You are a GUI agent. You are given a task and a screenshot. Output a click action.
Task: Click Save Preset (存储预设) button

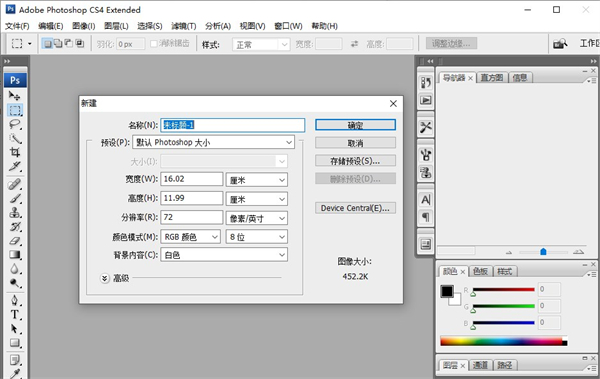pyautogui.click(x=355, y=161)
